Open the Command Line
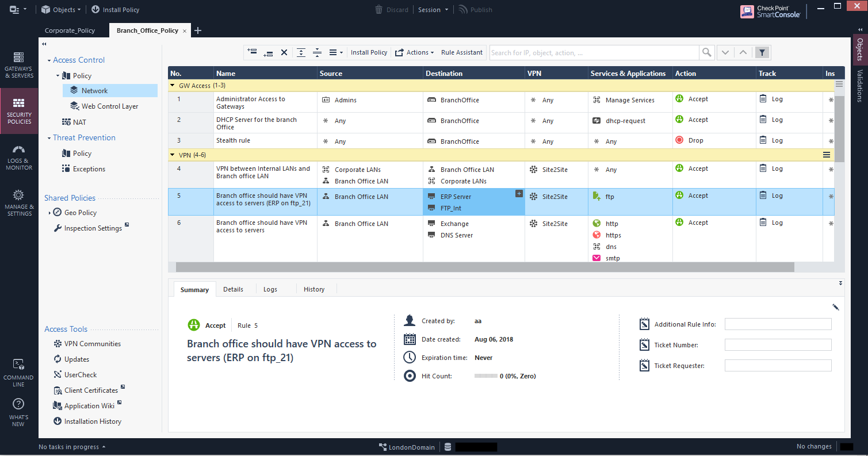868x456 pixels. (x=18, y=373)
